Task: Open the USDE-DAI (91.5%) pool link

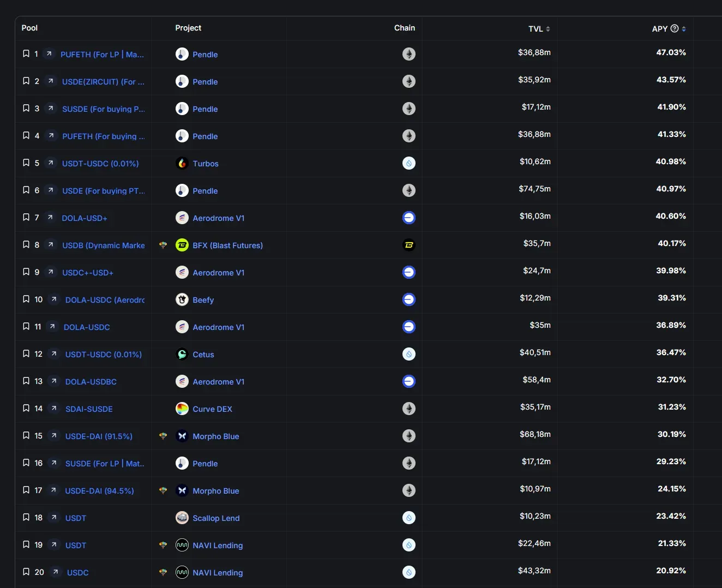Action: point(99,436)
